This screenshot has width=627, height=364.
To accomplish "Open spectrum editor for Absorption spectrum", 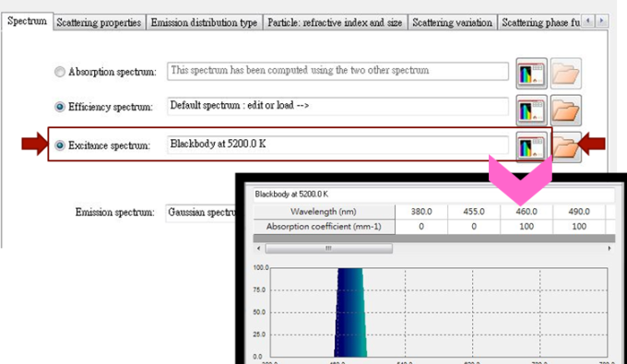I will pyautogui.click(x=531, y=74).
